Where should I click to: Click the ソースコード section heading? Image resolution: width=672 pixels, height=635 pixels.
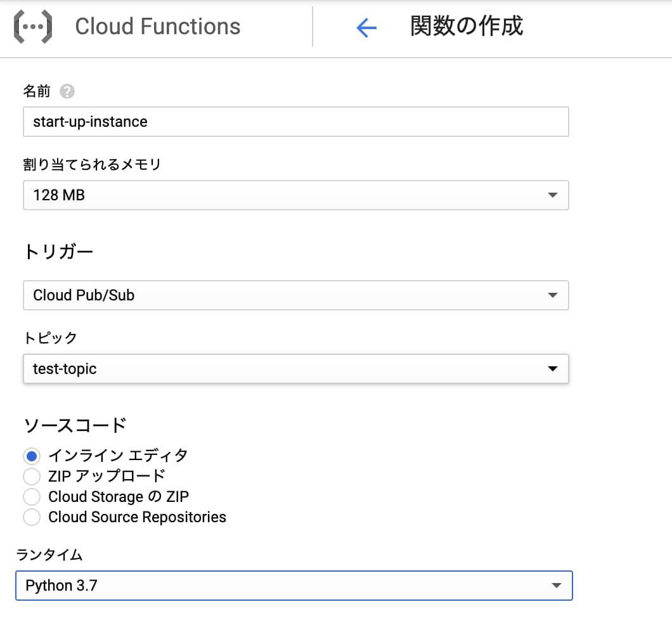[x=75, y=425]
